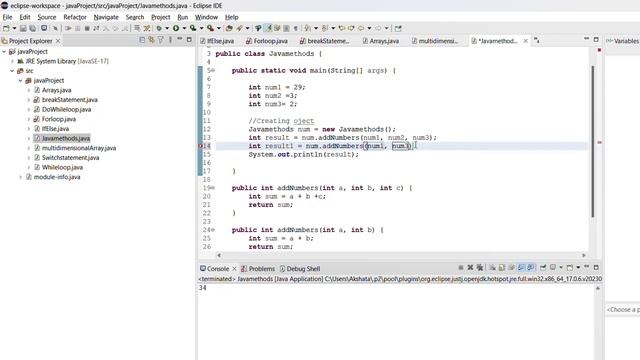Screen dimensions: 640x360
Task: Toggle Console Word Wrap
Action: [511, 268]
